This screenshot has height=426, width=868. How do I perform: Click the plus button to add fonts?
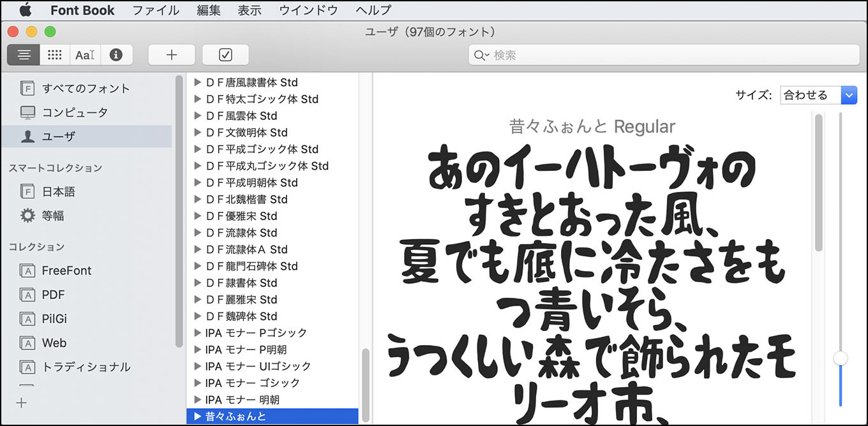(171, 55)
